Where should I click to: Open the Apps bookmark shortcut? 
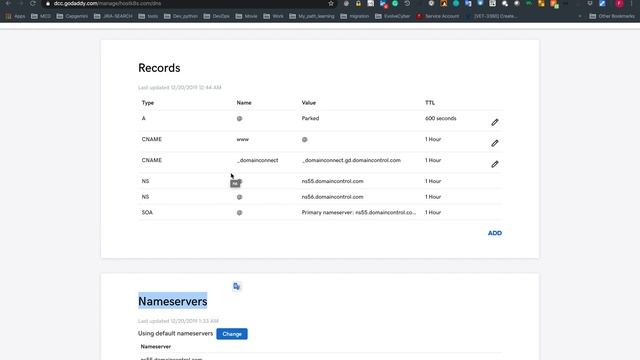coord(16,16)
